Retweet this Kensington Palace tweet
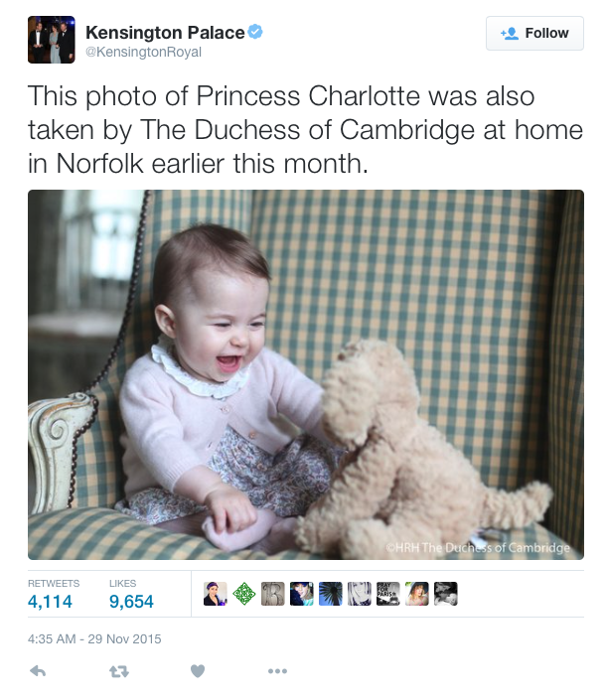The image size is (606, 700). pyautogui.click(x=119, y=671)
